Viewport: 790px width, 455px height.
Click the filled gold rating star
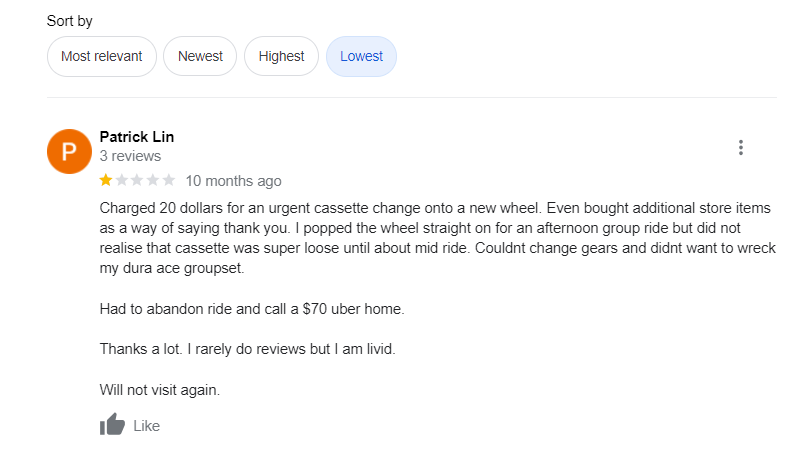point(106,181)
